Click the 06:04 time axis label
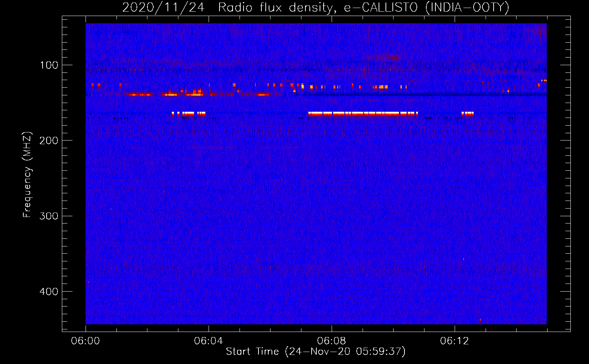Screen dimensions: 589x364 [209, 341]
